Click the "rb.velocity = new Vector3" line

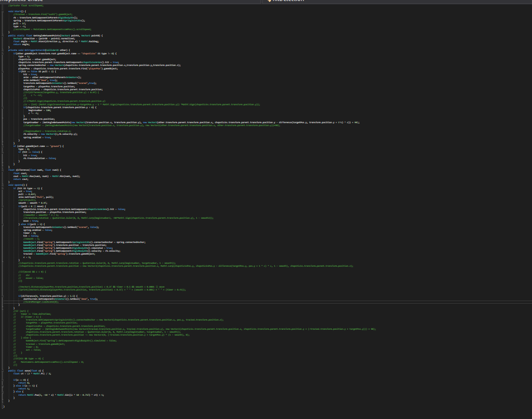(x=50, y=134)
